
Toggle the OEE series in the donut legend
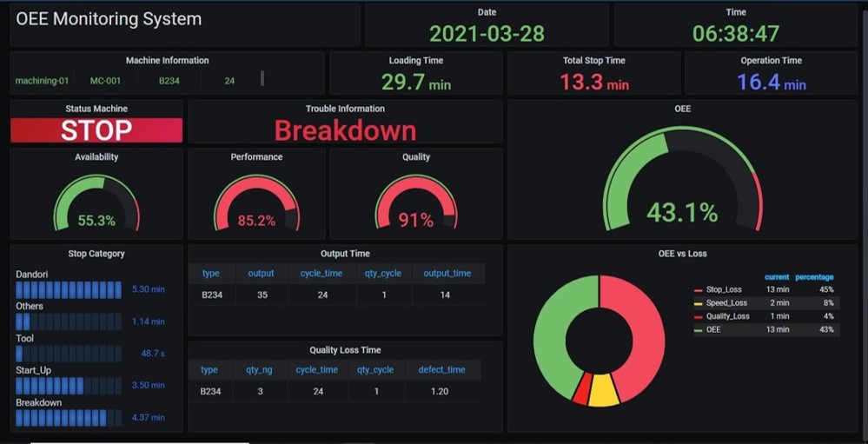712,329
